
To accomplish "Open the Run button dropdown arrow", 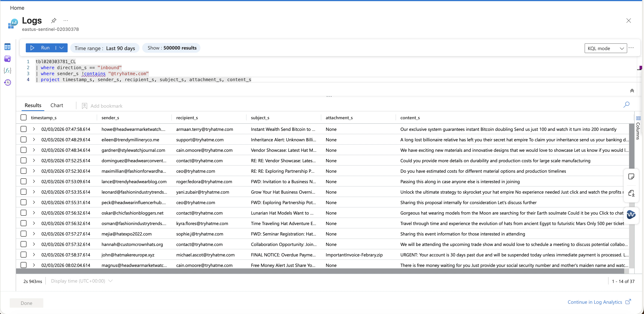I will 61,48.
